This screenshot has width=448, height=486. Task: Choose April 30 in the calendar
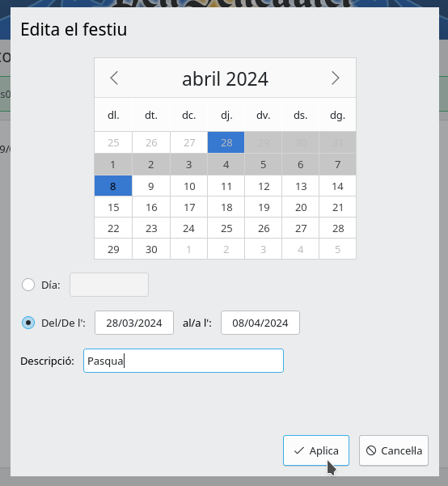point(151,249)
